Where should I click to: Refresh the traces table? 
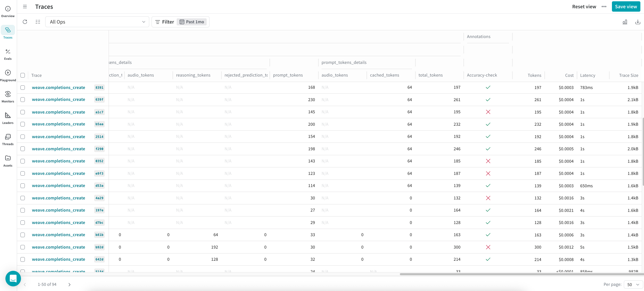tap(25, 22)
